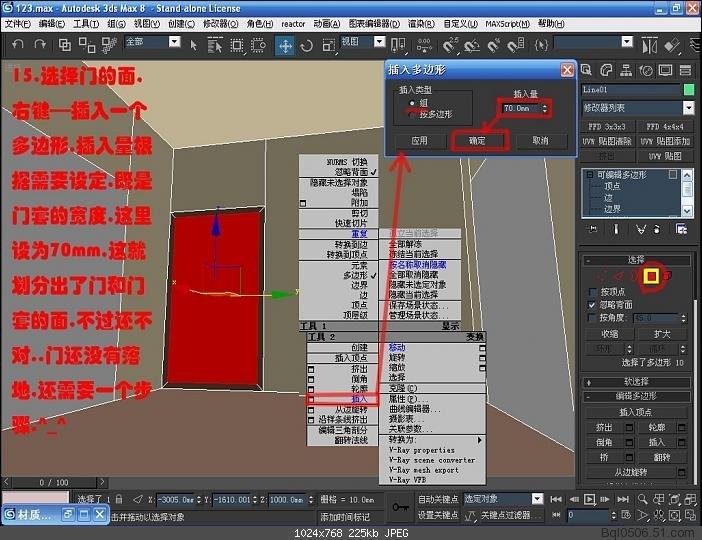Select Polygon sub-object level icon

651,276
